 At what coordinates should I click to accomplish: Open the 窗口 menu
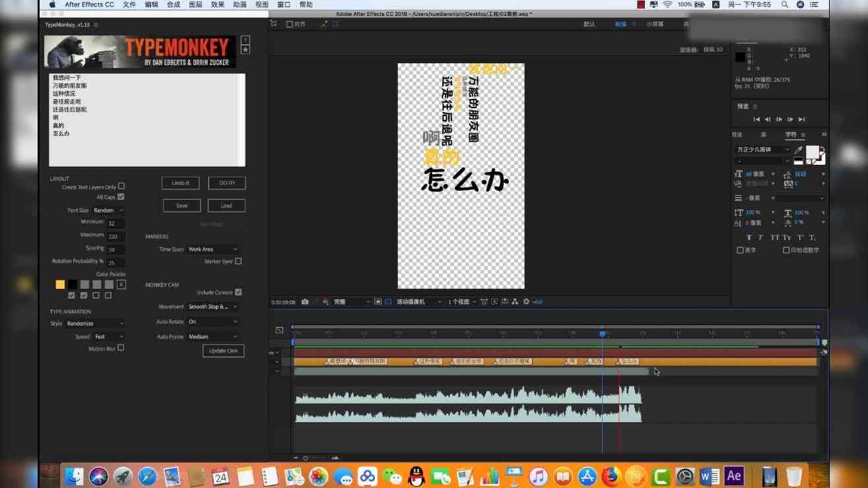click(x=284, y=5)
